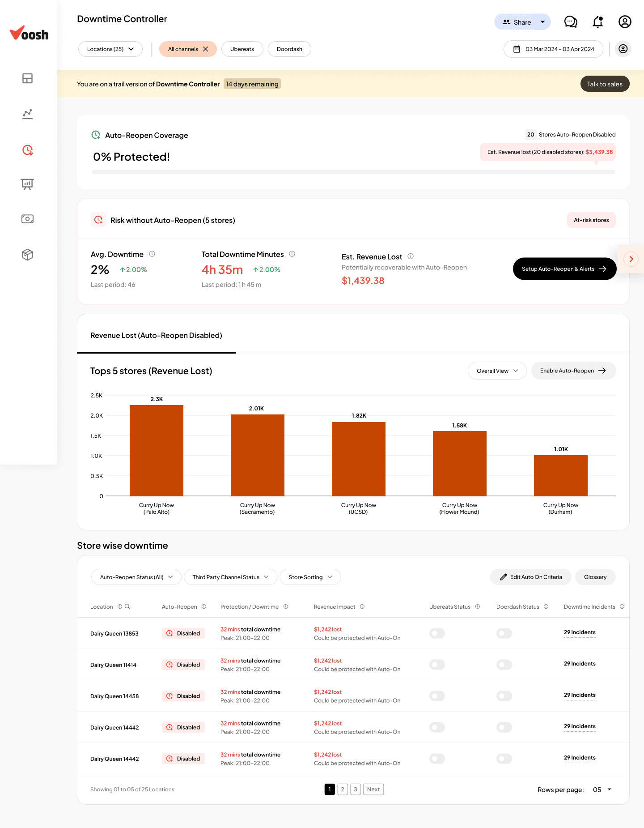Click Setup Auto-Reopen & Alerts button
644x828 pixels.
tap(564, 269)
